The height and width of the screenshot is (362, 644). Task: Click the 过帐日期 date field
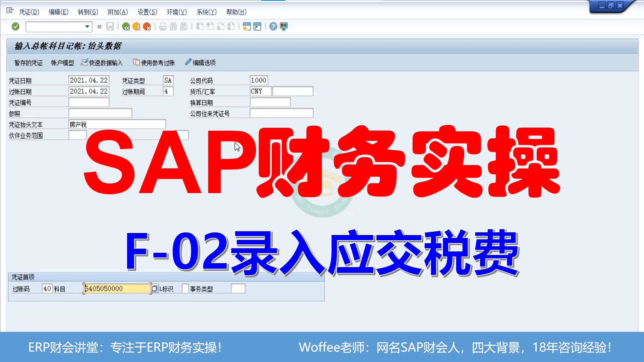pyautogui.click(x=89, y=91)
